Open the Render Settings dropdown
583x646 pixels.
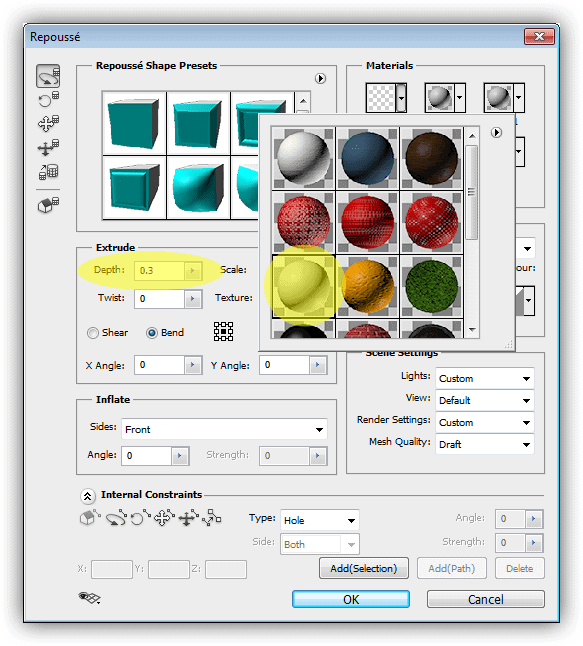[x=485, y=423]
